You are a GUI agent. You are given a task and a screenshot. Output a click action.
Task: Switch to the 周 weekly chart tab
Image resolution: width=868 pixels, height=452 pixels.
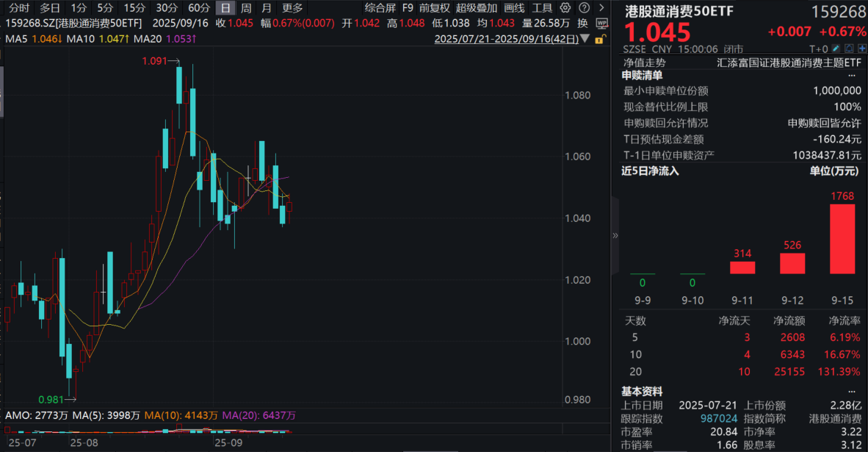pos(246,8)
